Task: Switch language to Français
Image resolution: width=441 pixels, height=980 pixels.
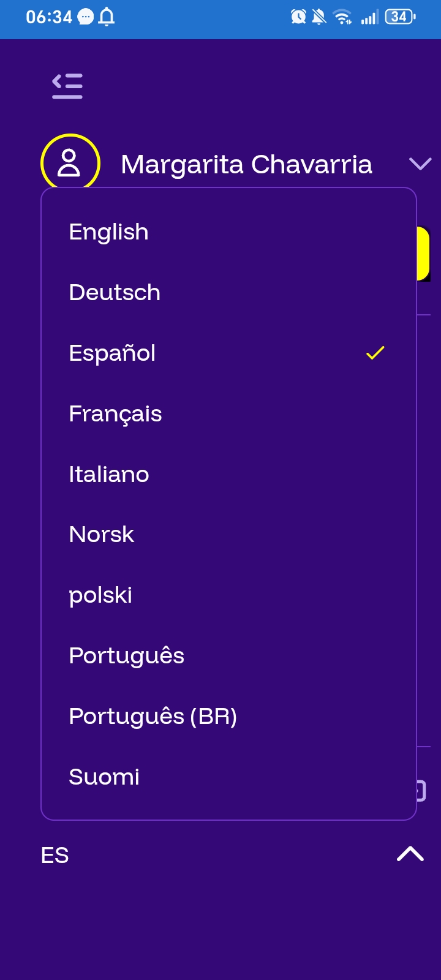Action: pyautogui.click(x=115, y=414)
